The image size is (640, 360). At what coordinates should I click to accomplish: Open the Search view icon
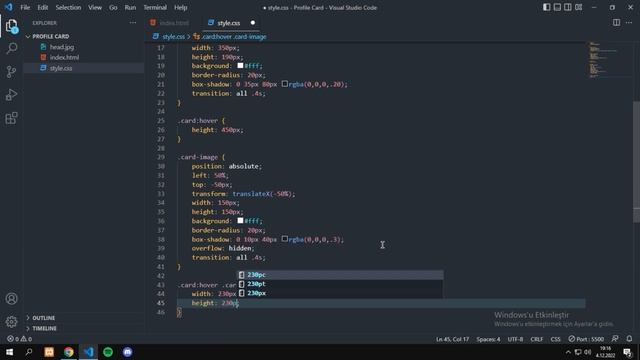11,48
